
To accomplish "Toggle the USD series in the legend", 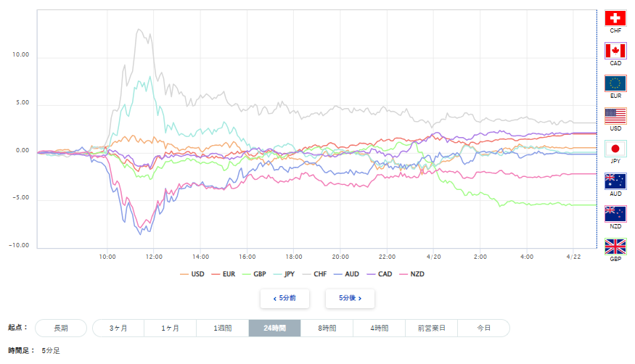I will tap(192, 274).
